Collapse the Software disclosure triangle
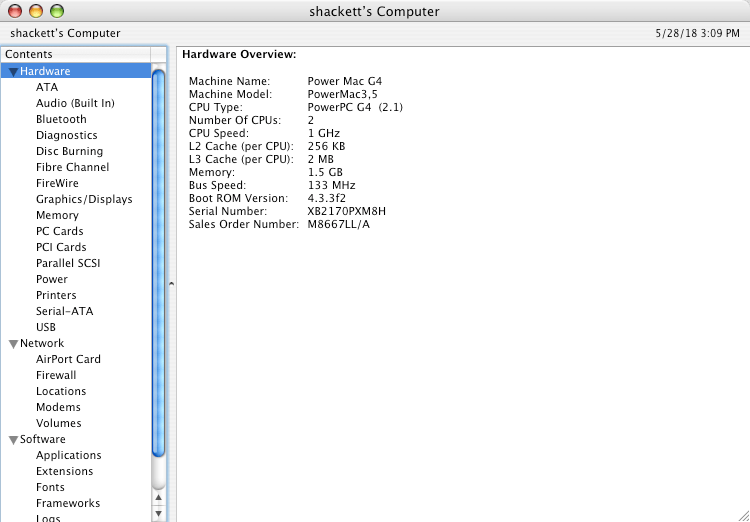Screen dimensions: 750x522 (x=14, y=440)
